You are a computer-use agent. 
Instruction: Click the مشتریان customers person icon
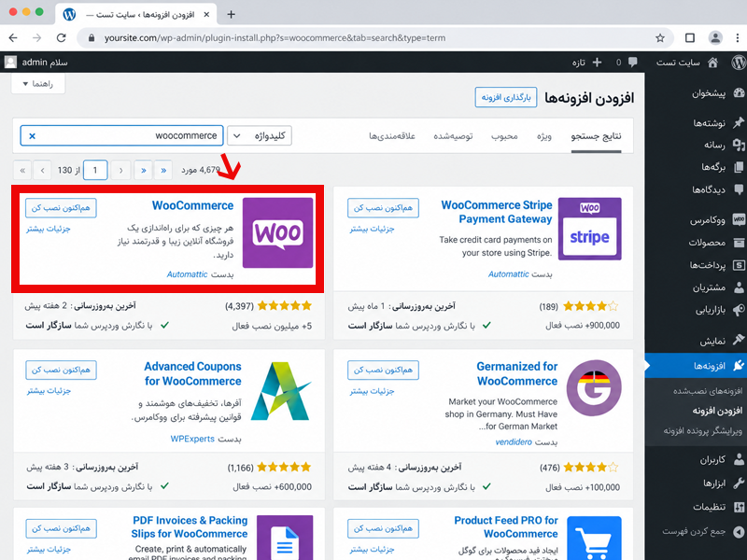739,287
